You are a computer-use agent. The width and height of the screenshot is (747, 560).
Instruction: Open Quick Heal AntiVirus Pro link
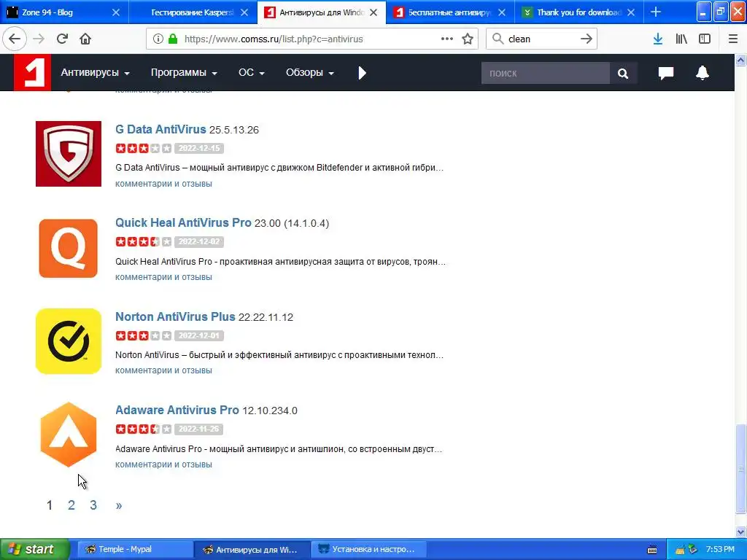click(x=183, y=222)
